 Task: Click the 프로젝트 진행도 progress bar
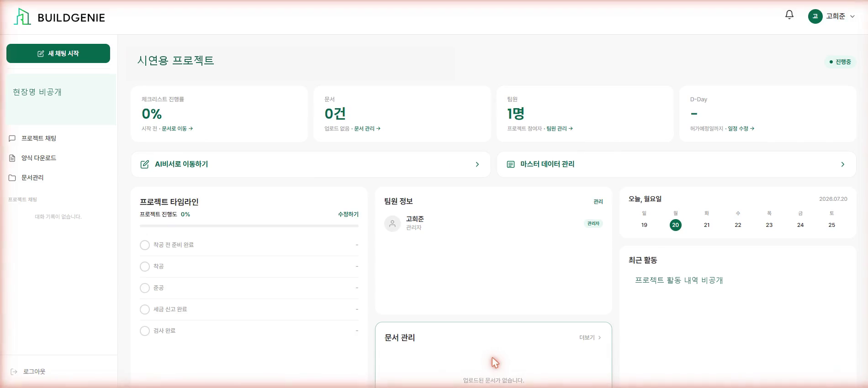pos(249,226)
